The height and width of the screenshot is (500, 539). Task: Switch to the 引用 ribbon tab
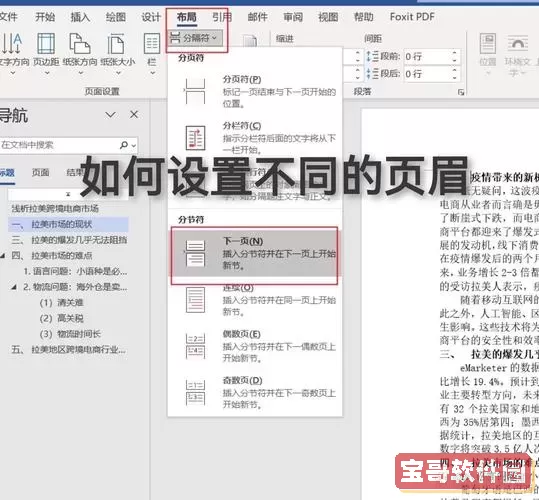coord(222,17)
